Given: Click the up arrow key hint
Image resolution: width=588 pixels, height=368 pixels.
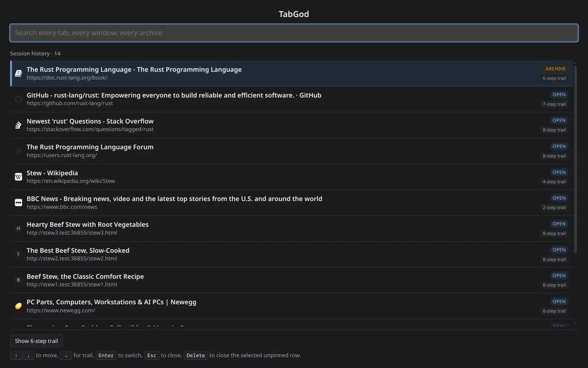Looking at the screenshot, I should click(16, 356).
